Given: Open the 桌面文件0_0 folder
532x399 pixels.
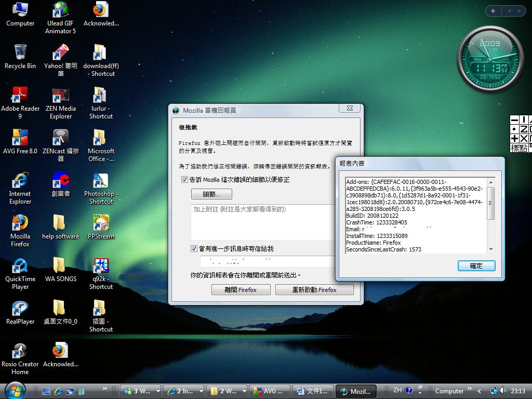Looking at the screenshot, I should (x=60, y=312).
